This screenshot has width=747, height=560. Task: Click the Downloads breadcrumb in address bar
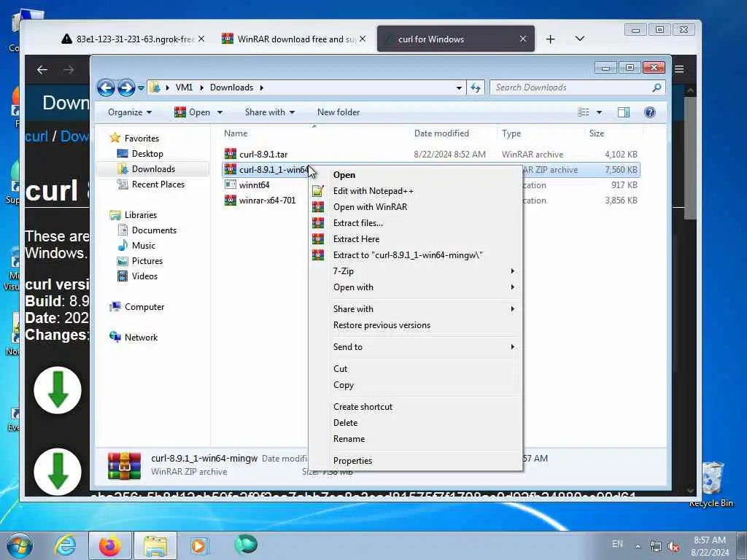(x=231, y=87)
